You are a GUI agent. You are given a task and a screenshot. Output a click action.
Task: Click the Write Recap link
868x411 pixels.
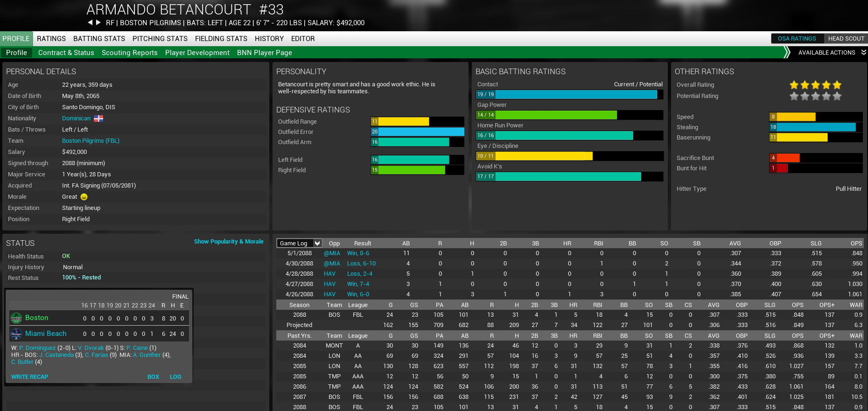[29, 377]
